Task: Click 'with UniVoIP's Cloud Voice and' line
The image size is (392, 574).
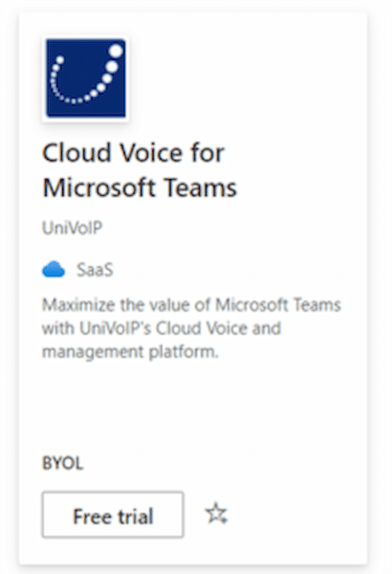Action: click(162, 328)
